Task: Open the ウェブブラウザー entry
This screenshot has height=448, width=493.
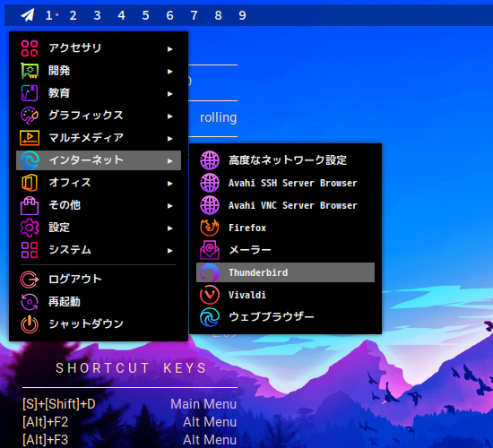Action: point(285,317)
